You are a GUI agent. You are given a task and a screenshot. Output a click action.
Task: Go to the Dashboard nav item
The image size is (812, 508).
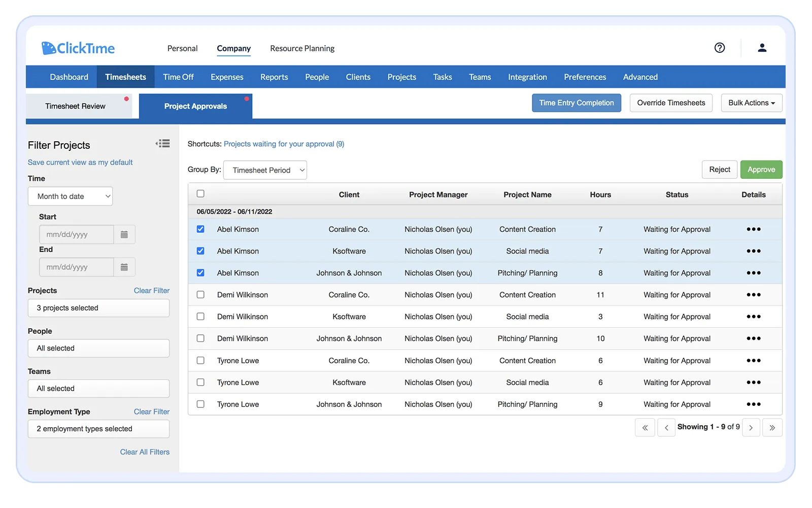coord(69,77)
